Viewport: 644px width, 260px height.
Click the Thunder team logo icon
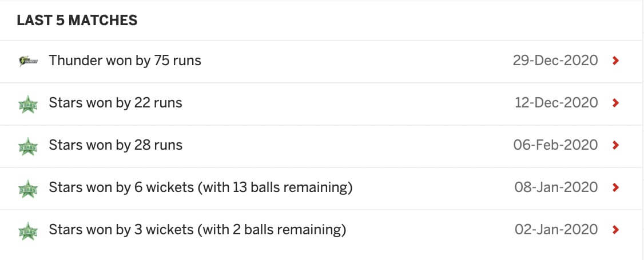tap(29, 61)
